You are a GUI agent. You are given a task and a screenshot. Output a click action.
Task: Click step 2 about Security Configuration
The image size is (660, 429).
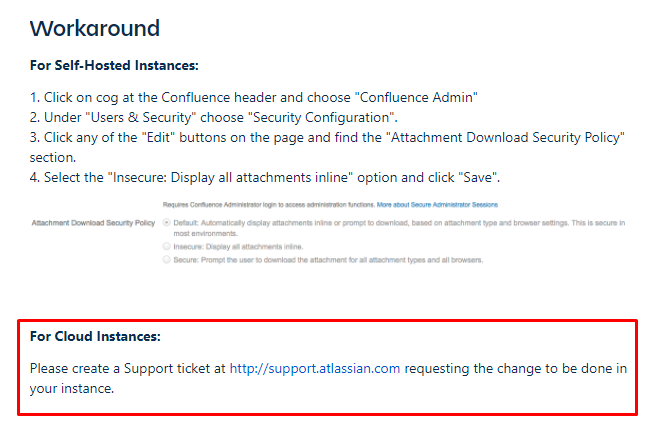click(213, 117)
